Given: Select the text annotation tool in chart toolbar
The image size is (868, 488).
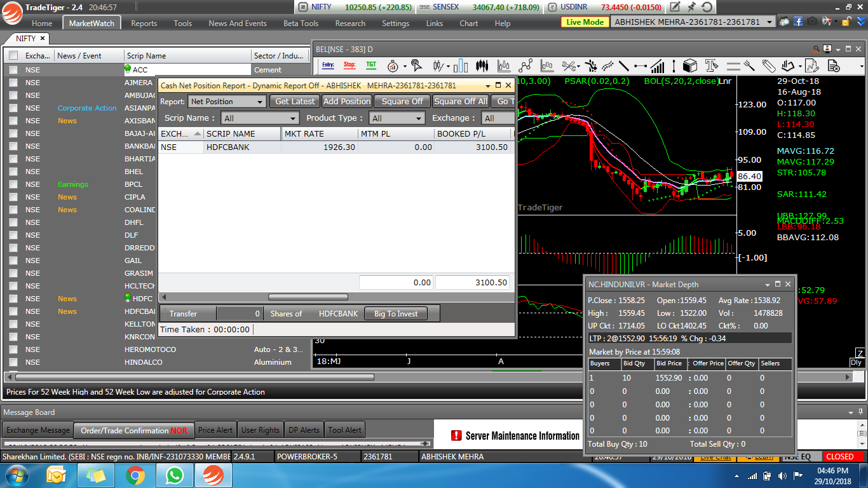Looking at the screenshot, I should [x=712, y=65].
